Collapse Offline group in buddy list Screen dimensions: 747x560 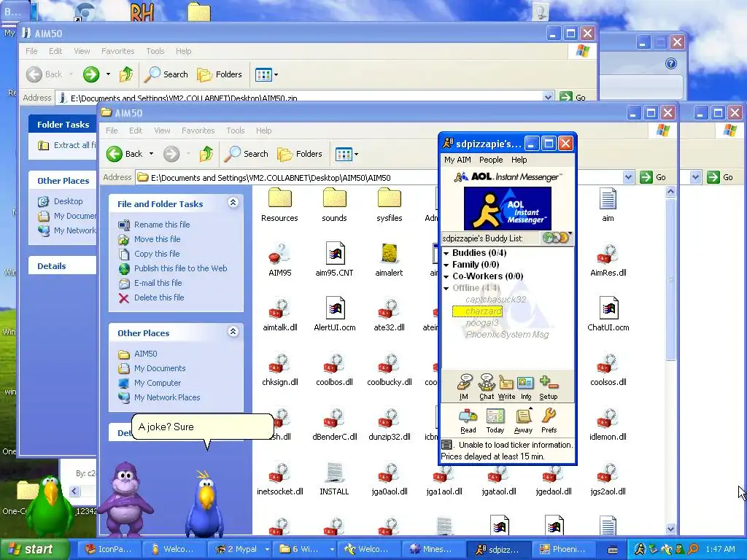[446, 288]
